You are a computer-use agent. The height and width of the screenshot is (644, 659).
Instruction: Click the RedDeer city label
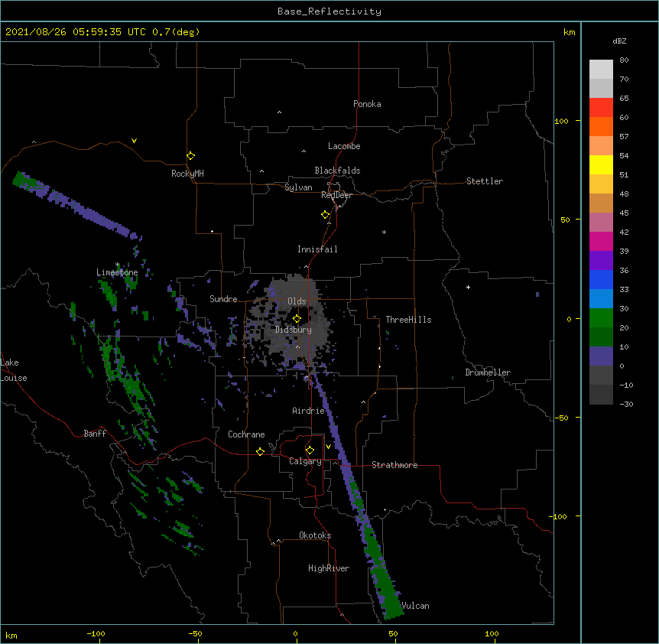[x=336, y=195]
